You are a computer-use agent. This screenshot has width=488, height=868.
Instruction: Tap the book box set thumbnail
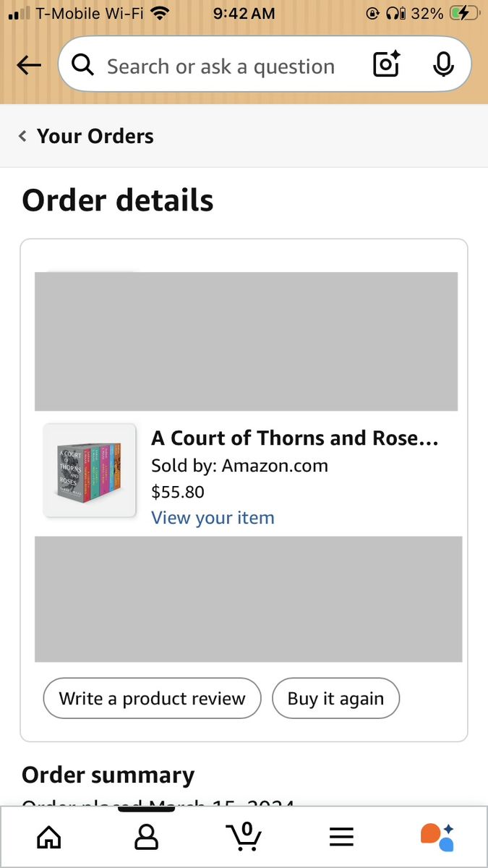90,470
